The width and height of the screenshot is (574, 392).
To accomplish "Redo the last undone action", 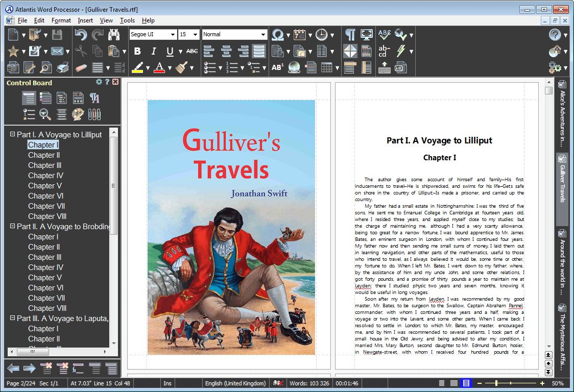I will click(x=98, y=35).
